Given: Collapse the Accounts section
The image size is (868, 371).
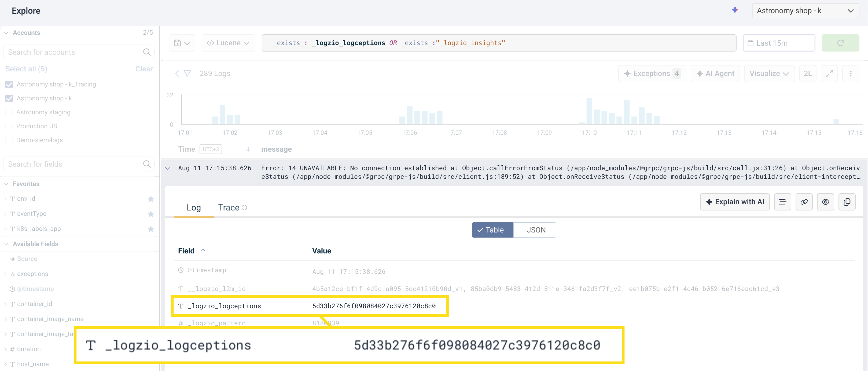Looking at the screenshot, I should 6,33.
